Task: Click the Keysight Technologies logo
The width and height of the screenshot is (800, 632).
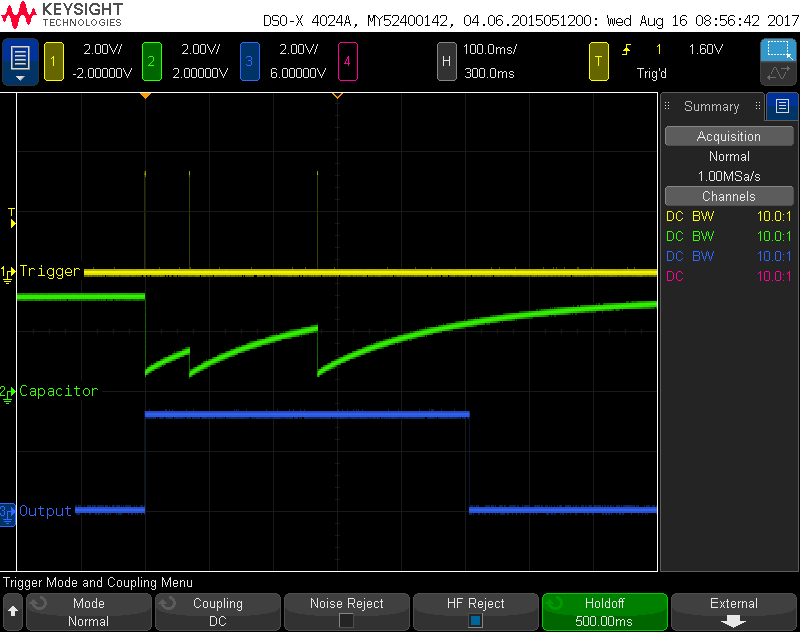Action: (x=62, y=15)
